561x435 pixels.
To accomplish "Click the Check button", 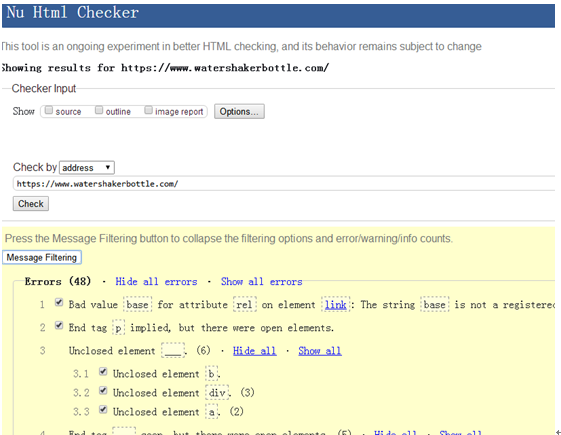I will coord(31,204).
